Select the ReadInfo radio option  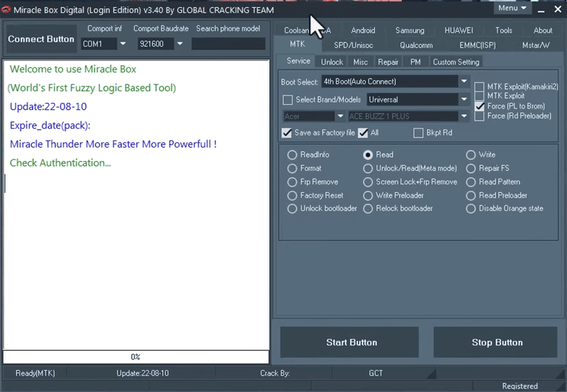(292, 155)
